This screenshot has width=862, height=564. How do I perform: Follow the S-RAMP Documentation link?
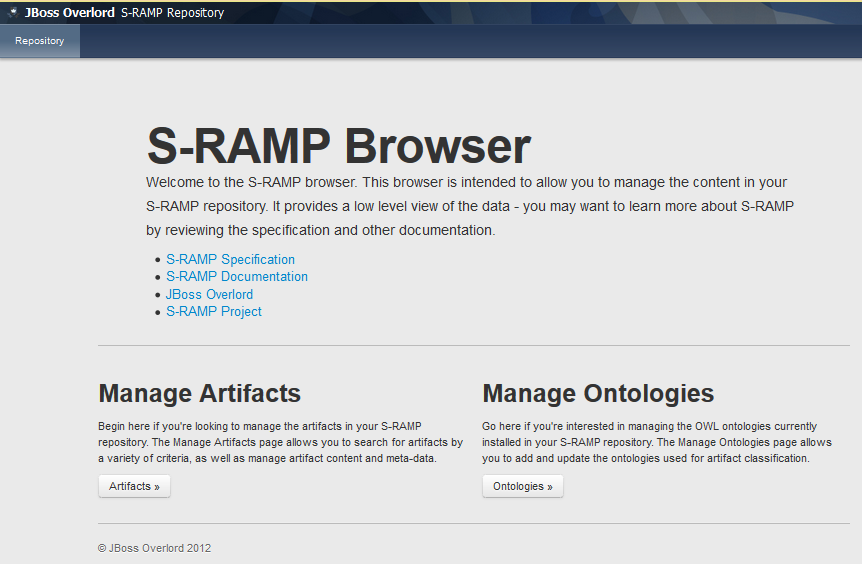point(237,277)
